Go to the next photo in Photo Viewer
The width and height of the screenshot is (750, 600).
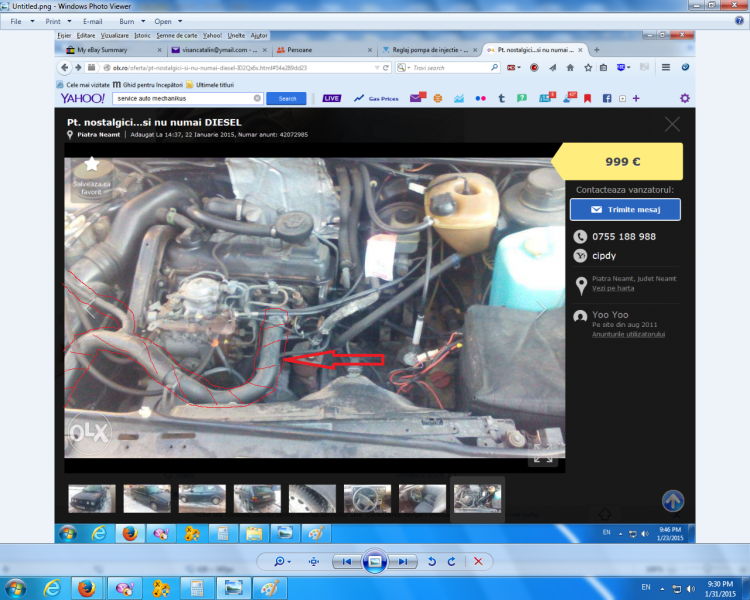pyautogui.click(x=402, y=562)
